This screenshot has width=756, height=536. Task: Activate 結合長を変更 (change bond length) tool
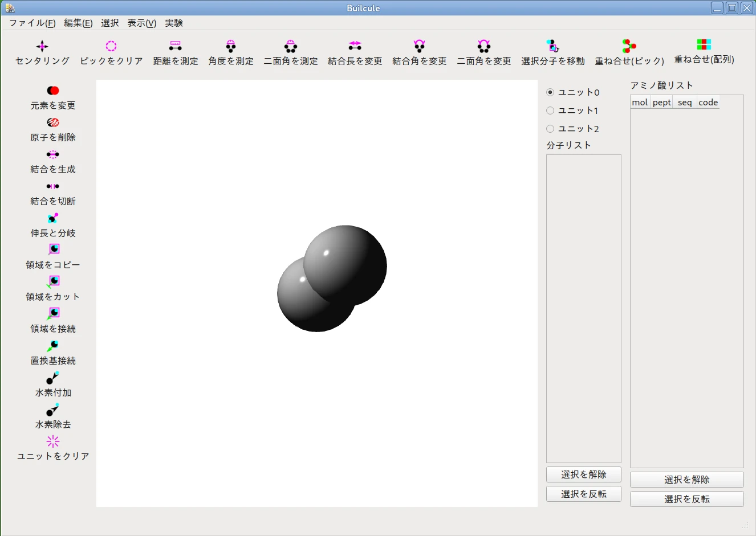coord(355,51)
